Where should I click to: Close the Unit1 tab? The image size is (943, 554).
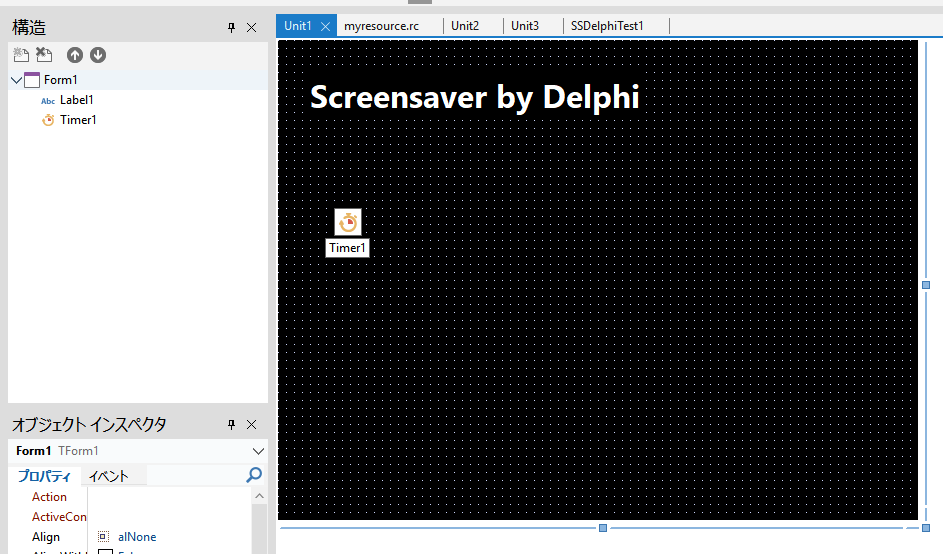point(325,26)
